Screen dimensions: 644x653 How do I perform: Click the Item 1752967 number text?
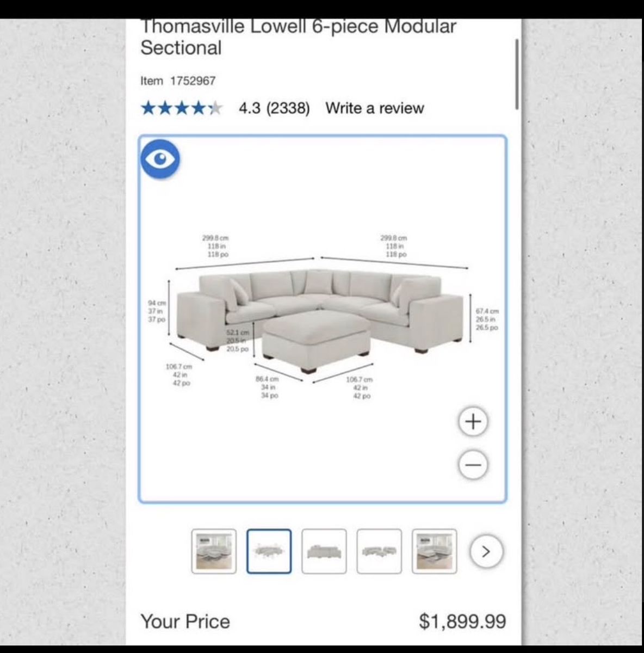(178, 81)
